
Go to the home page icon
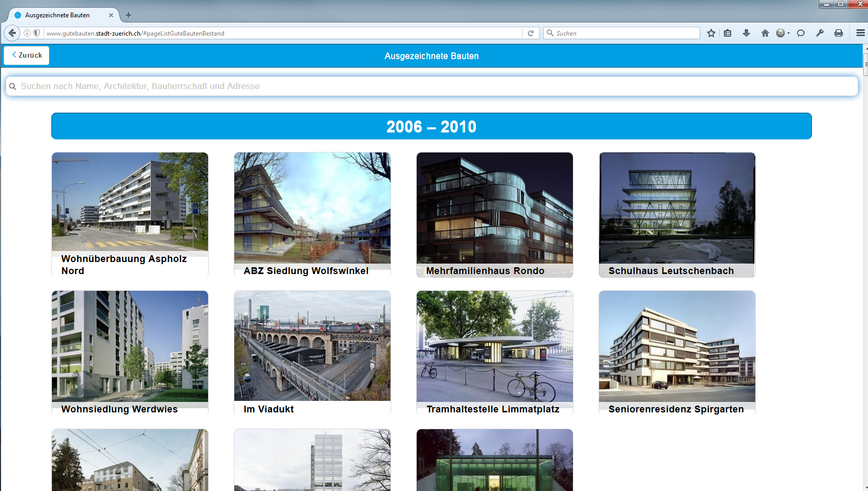765,33
